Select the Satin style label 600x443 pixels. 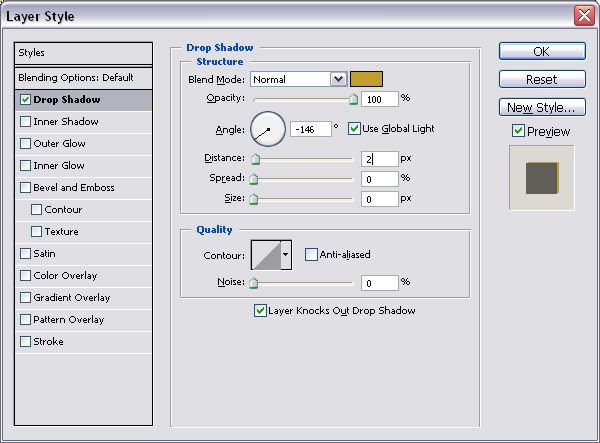coord(44,254)
